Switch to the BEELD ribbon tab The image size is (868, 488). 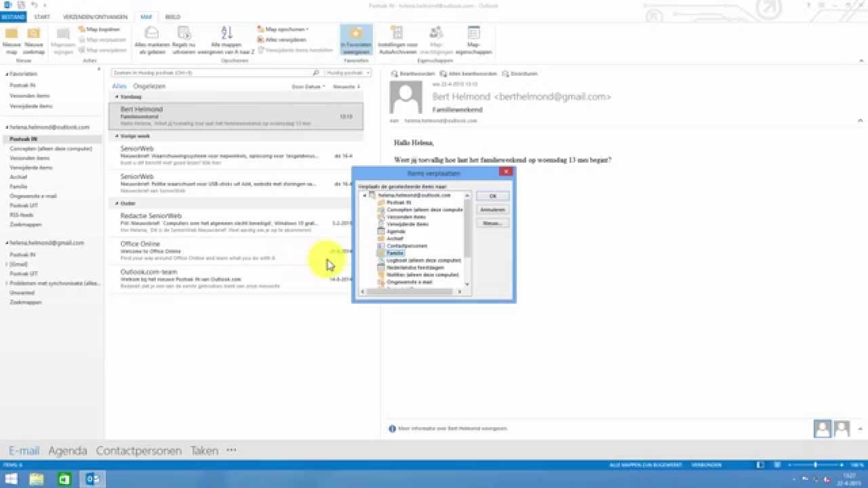173,16
